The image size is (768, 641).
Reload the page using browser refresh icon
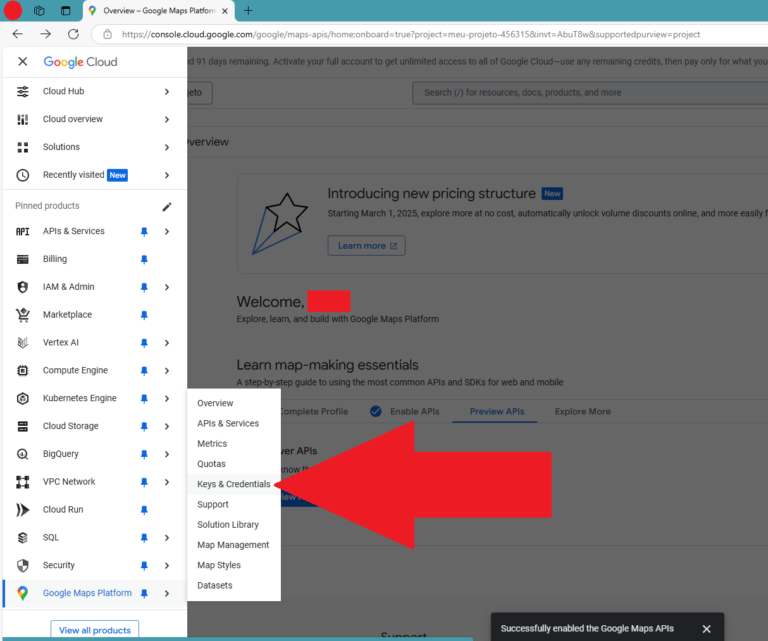tap(74, 34)
